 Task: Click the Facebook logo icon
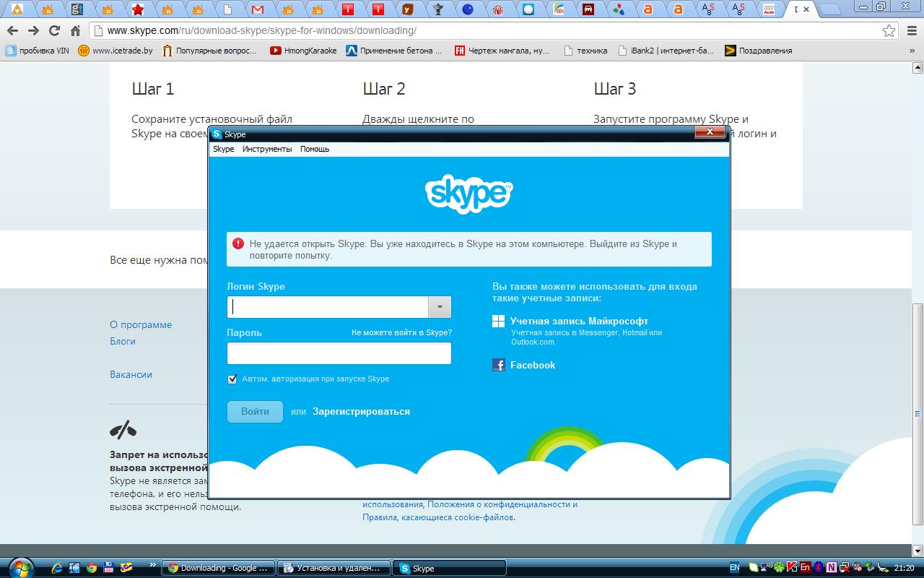pos(499,365)
